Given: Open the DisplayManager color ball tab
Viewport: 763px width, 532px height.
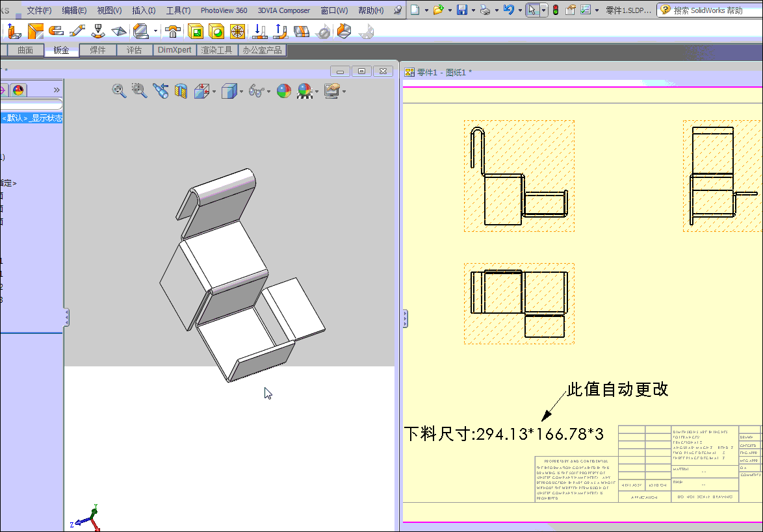Looking at the screenshot, I should point(18,90).
